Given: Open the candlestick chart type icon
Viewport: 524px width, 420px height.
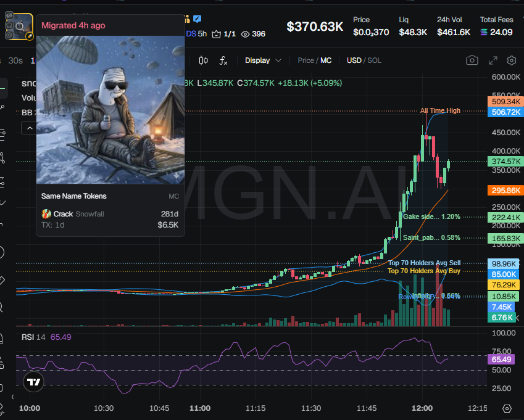Looking at the screenshot, I should 204,60.
